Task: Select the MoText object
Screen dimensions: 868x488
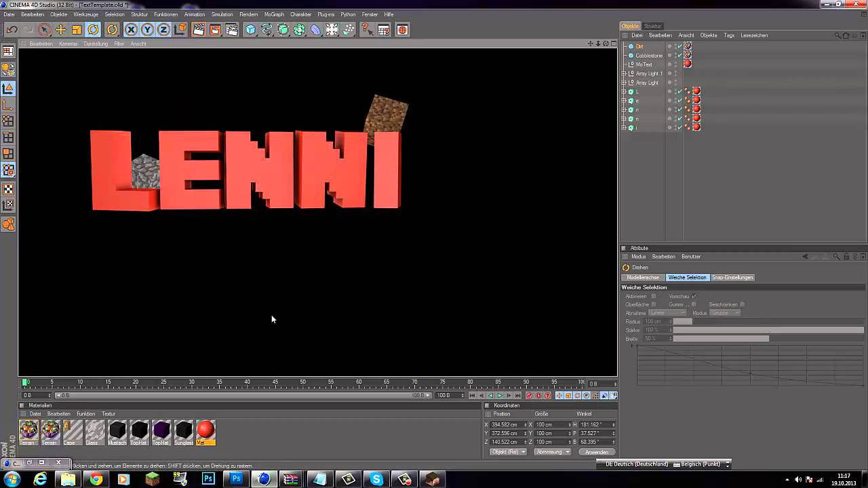Action: (644, 64)
